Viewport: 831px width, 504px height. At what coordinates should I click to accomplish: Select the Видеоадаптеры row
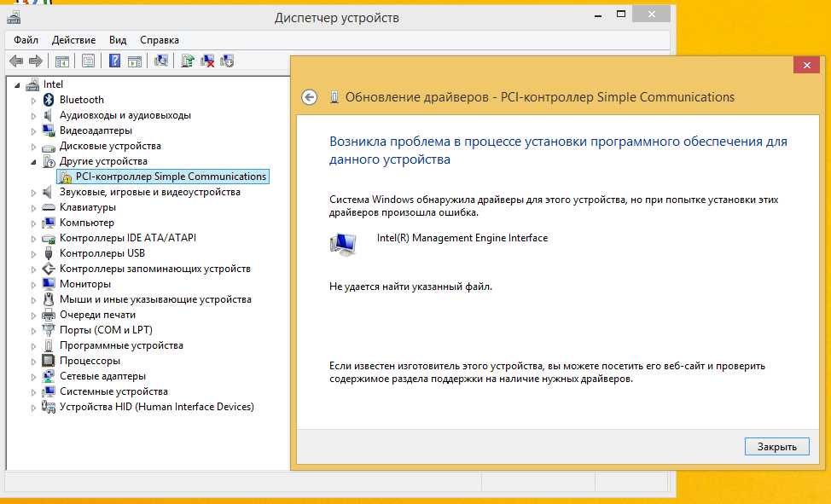[96, 130]
